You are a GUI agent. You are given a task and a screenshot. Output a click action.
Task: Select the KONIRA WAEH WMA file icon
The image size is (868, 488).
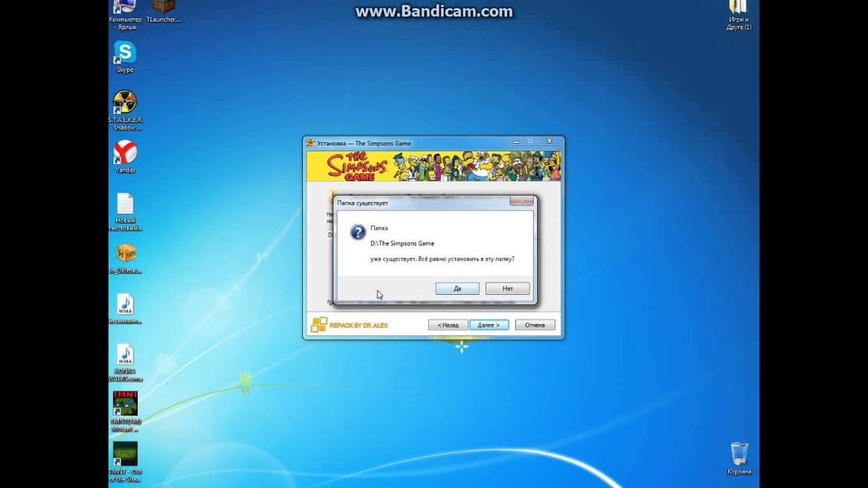tap(125, 363)
